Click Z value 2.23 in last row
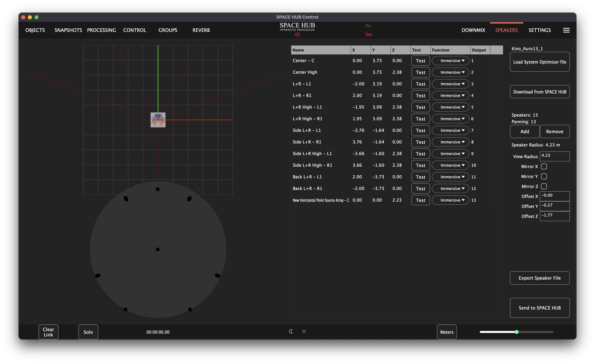 tap(397, 200)
